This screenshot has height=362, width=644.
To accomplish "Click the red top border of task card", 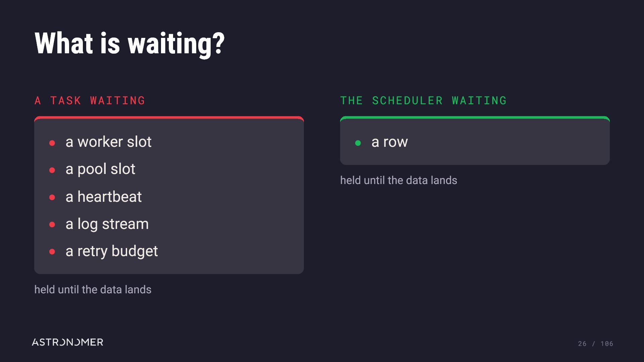I will [x=169, y=118].
